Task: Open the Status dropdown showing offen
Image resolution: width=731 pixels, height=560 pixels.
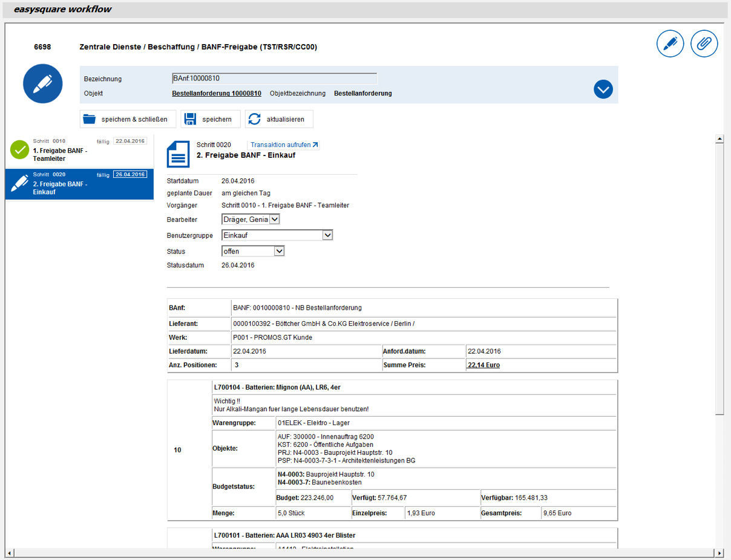Action: [278, 251]
